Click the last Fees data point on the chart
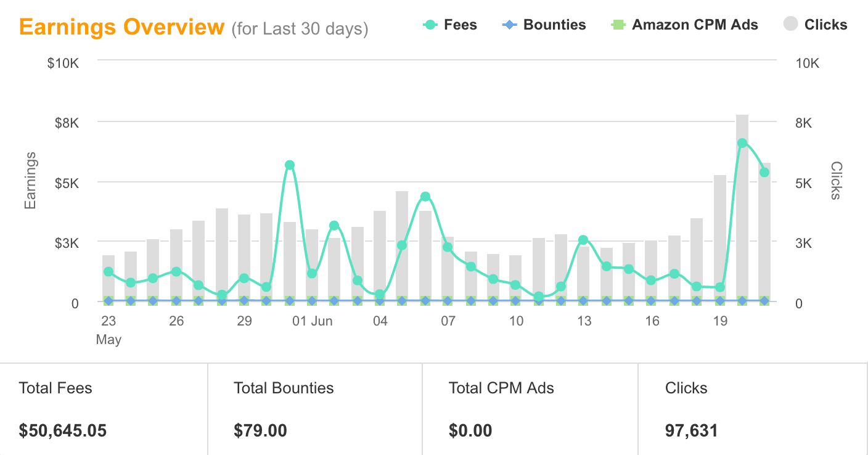 (x=764, y=172)
